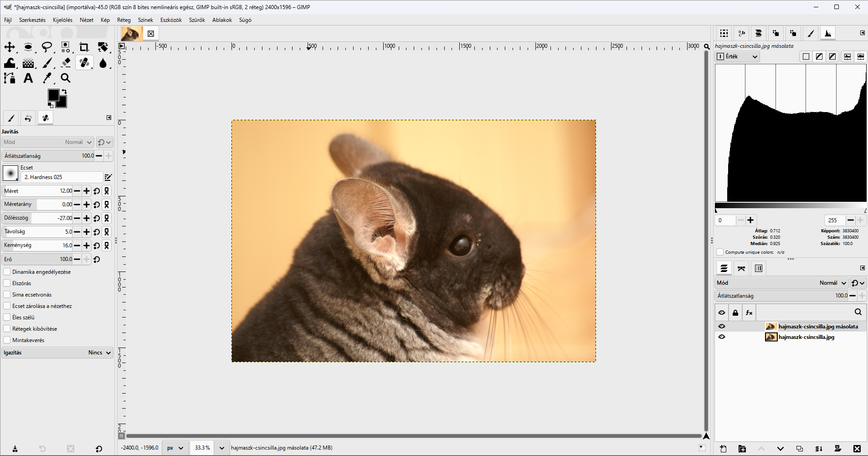Open the Színek menu

click(x=145, y=20)
